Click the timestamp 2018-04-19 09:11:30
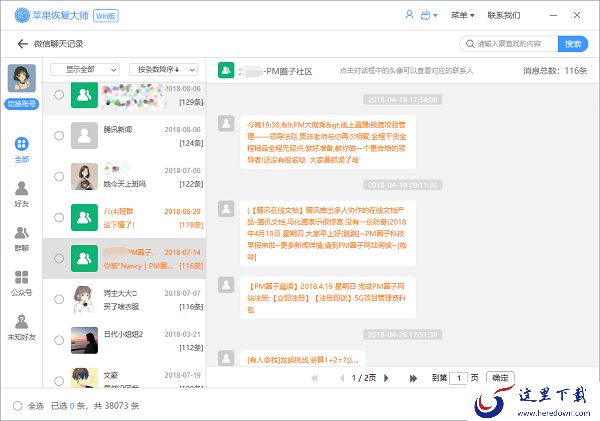600x421 pixels. coord(403,185)
